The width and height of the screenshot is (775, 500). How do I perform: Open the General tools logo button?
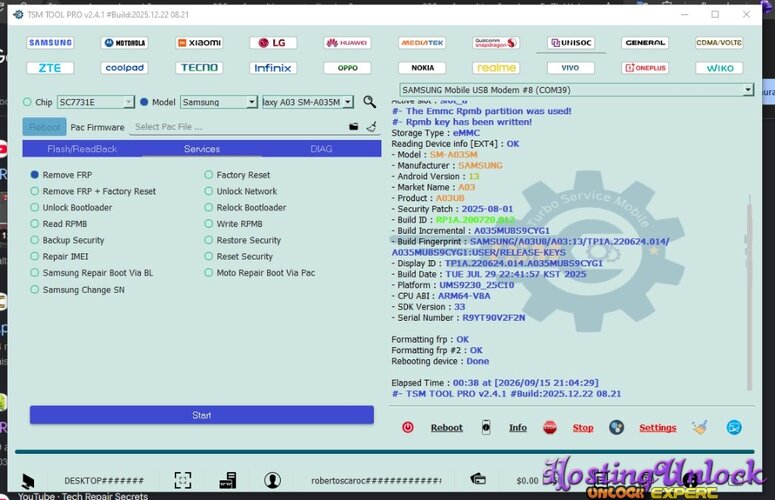(x=645, y=42)
